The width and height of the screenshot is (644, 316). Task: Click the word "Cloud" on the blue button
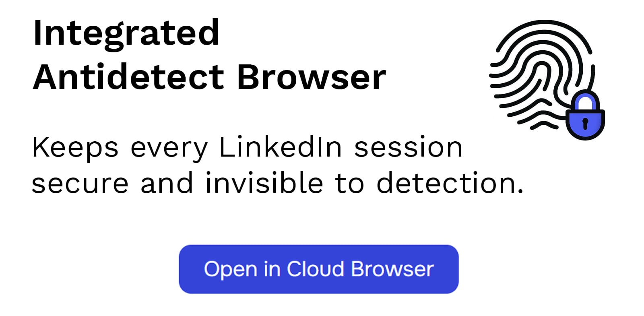(x=315, y=269)
